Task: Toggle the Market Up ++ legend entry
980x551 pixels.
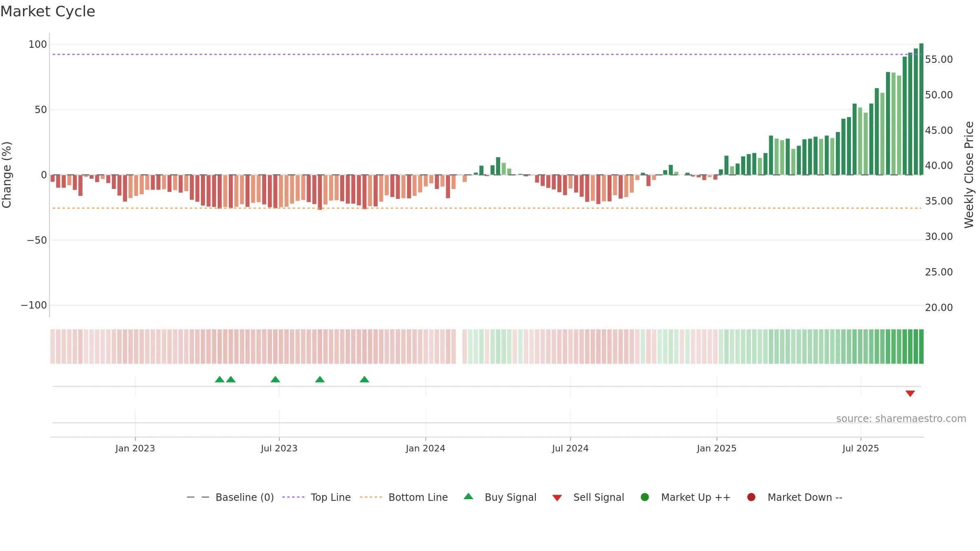Action: 686,497
